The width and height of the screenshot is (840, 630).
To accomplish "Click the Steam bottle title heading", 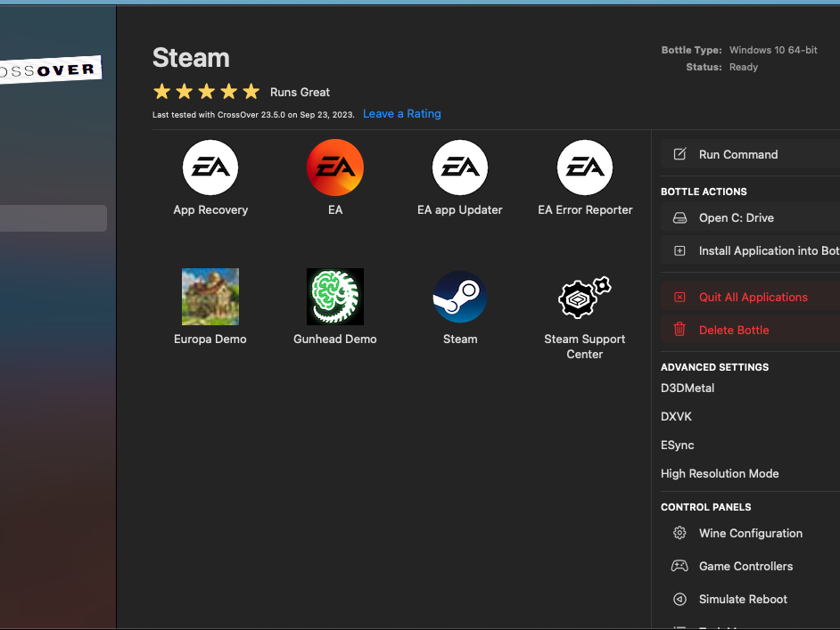I will [x=191, y=58].
